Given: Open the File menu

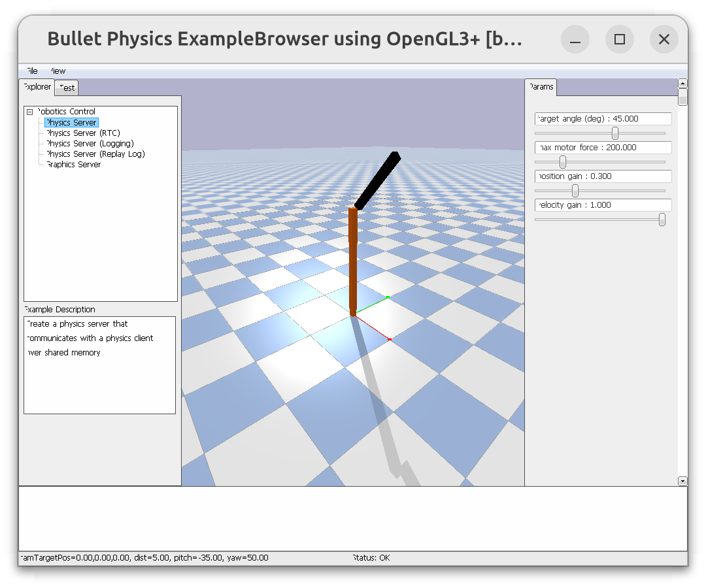Looking at the screenshot, I should tap(32, 71).
